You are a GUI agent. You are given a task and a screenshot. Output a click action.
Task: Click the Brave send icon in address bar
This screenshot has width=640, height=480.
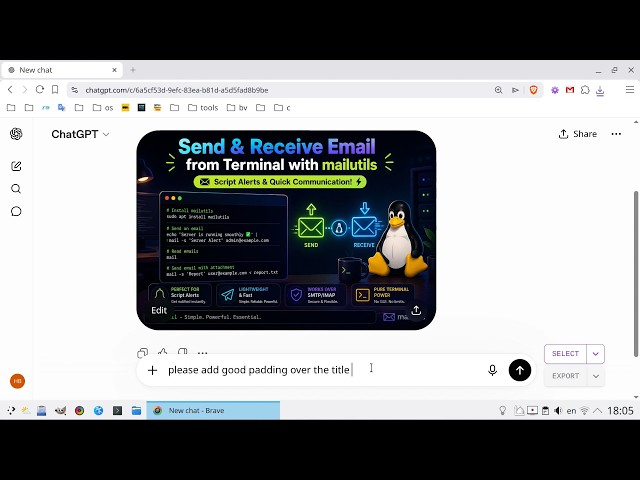coord(516,90)
